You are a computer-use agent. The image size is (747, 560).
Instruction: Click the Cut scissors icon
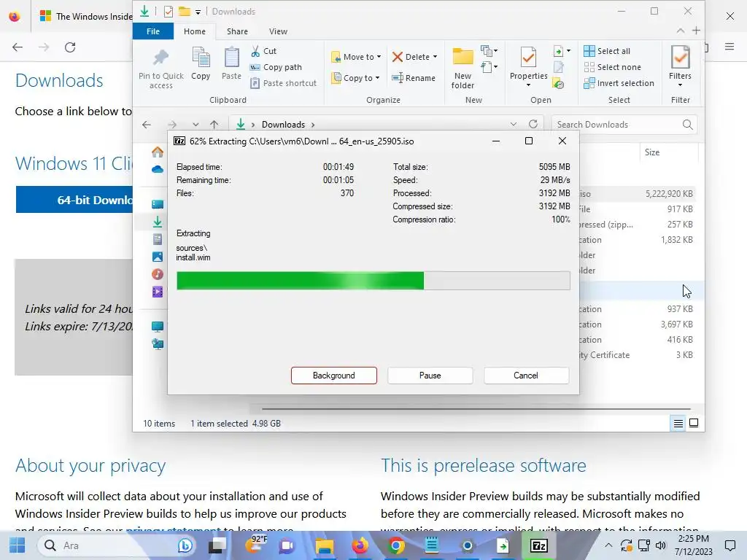(x=255, y=51)
